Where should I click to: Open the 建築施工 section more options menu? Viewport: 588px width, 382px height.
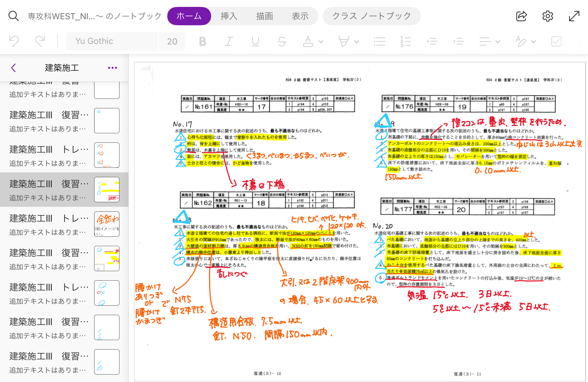(x=112, y=68)
